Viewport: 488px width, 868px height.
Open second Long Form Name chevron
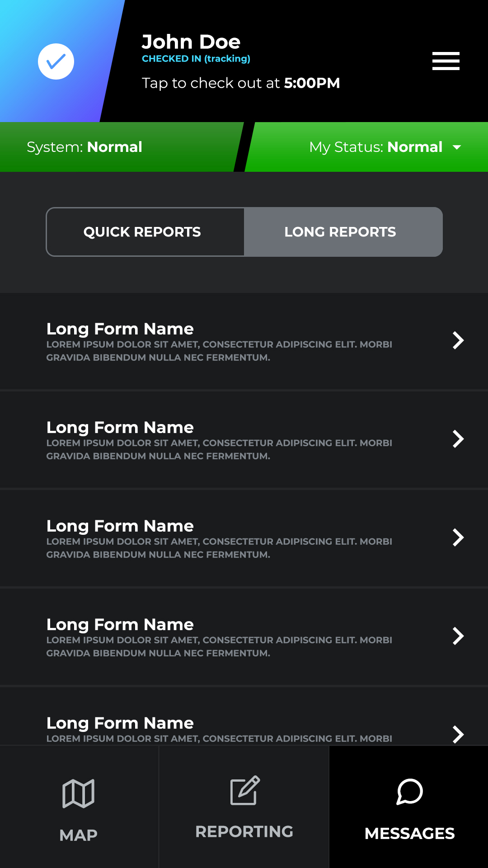coord(458,439)
